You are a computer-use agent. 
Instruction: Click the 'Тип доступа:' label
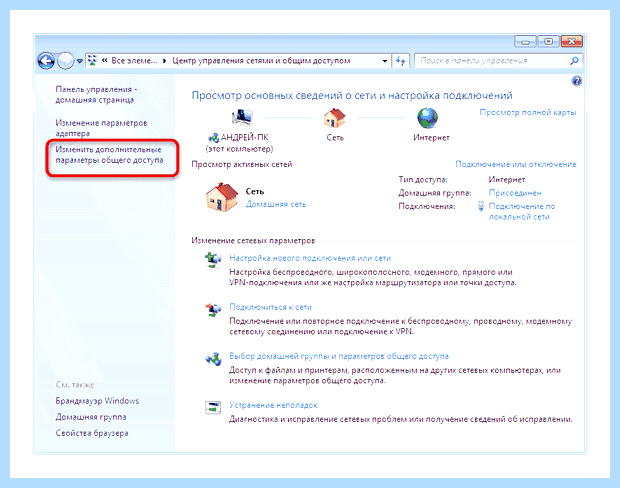pos(423,180)
